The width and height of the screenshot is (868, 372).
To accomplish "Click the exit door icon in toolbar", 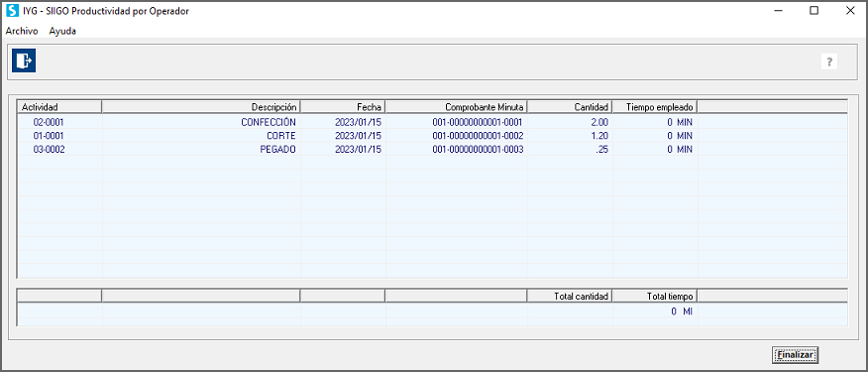I will 24,61.
